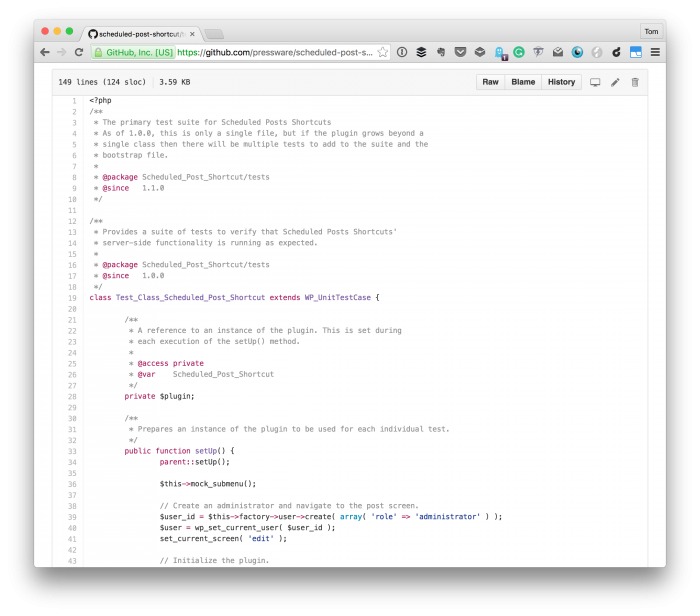Click '149 lines (124 sloc)' file info
This screenshot has height=616, width=700.
point(102,82)
